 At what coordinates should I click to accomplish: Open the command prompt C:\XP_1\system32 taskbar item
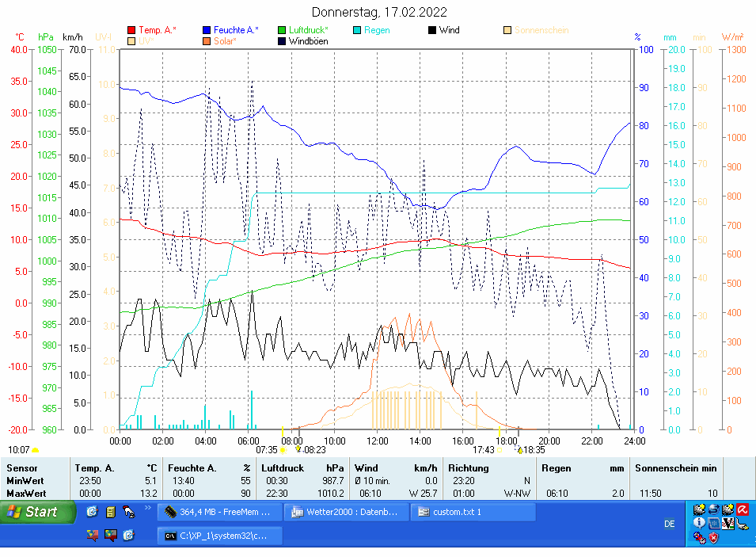(218, 536)
